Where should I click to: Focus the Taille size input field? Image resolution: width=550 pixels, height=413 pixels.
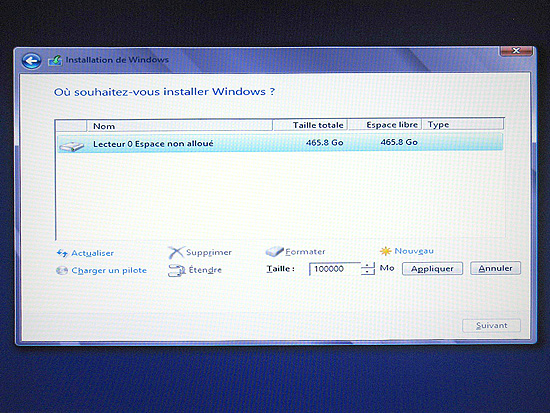click(335, 269)
